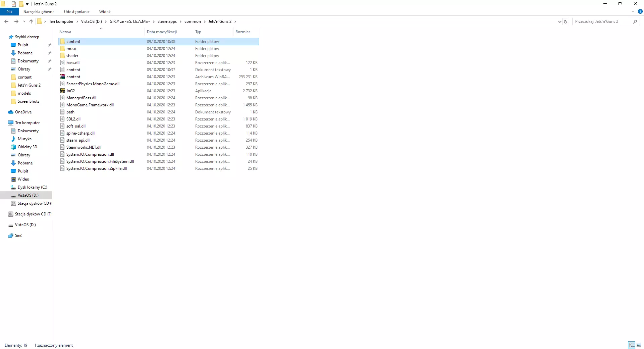Select Steamworks.NET.dll file name
The width and height of the screenshot is (644, 349).
84,147
